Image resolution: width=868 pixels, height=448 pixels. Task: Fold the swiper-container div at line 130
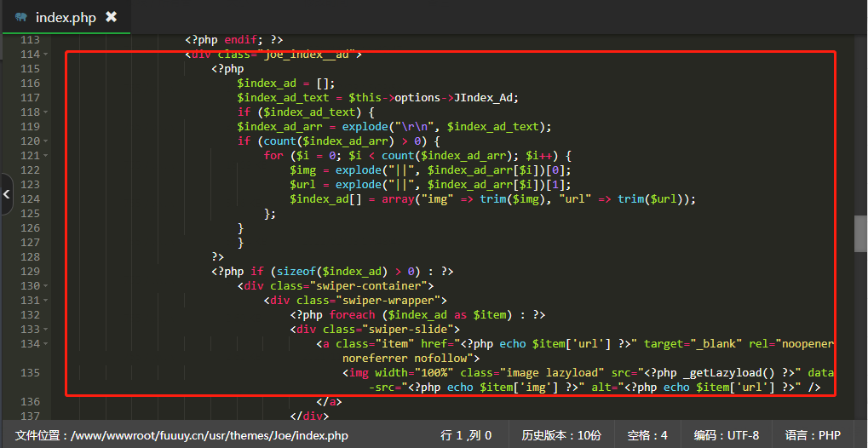(44, 286)
